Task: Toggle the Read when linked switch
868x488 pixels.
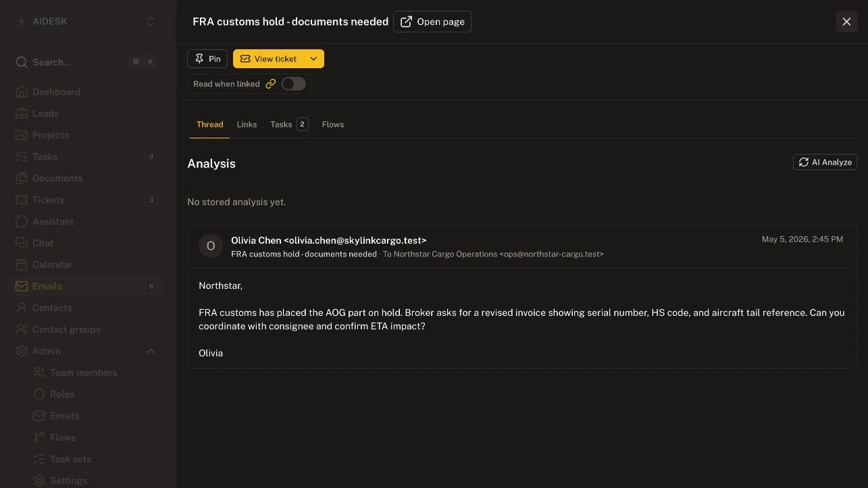Action: pos(294,84)
